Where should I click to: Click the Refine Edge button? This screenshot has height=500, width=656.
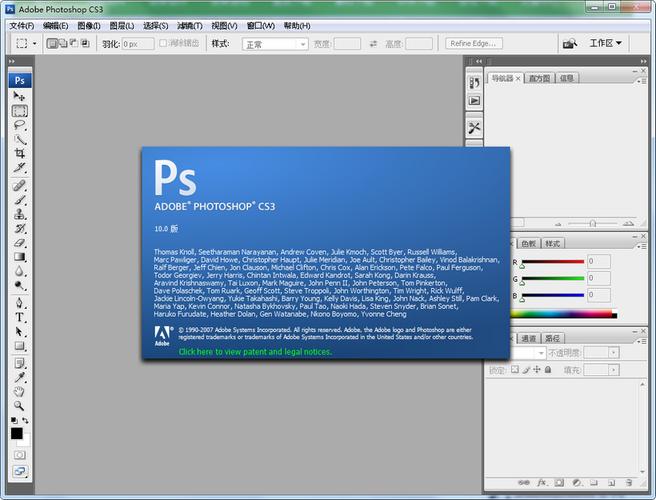[474, 44]
